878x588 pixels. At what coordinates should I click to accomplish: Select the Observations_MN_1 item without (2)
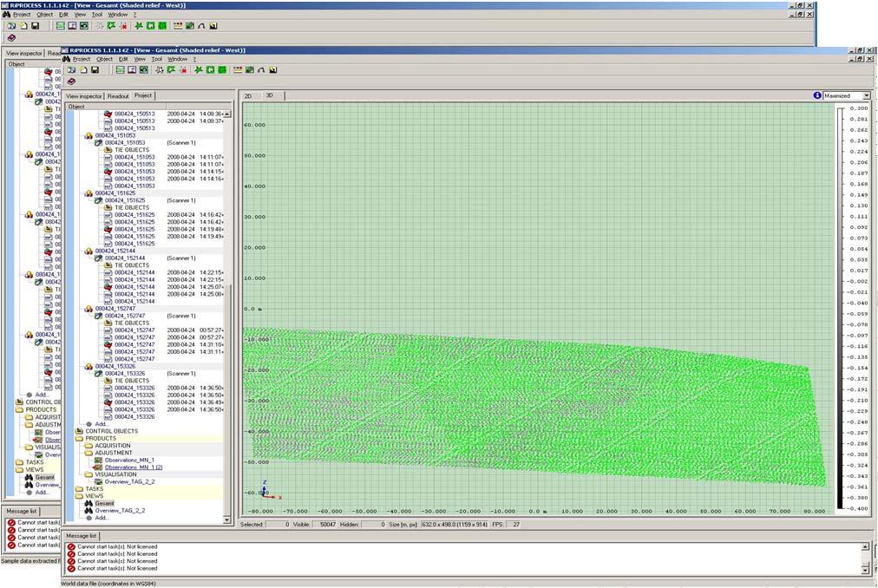pyautogui.click(x=129, y=461)
